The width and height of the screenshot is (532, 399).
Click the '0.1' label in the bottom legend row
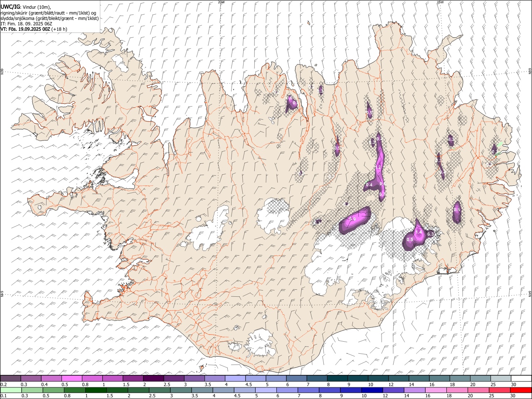3,396
